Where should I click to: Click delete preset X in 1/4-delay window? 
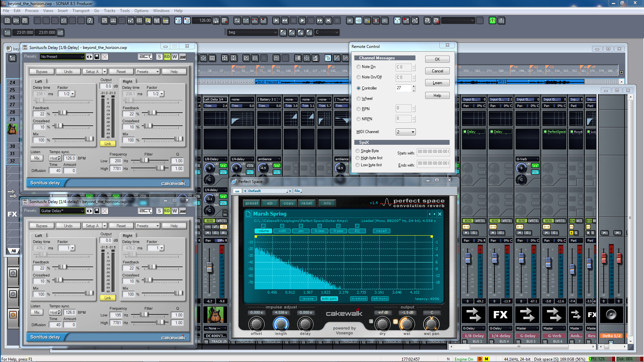click(105, 211)
